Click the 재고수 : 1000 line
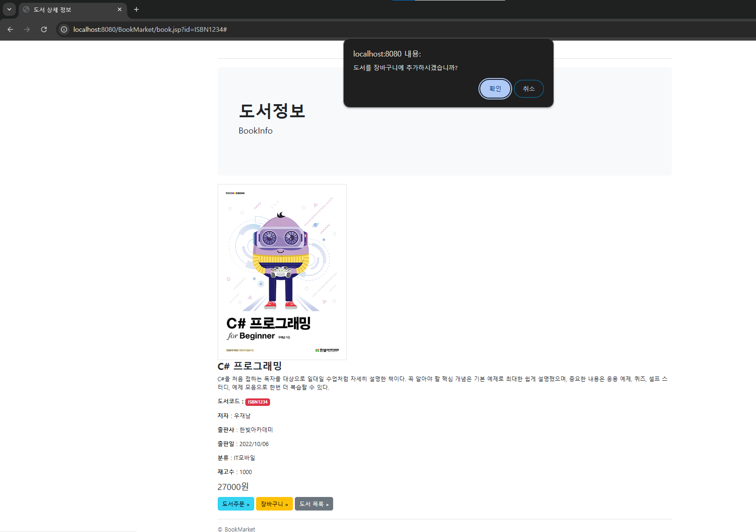The image size is (756, 532). pyautogui.click(x=235, y=472)
